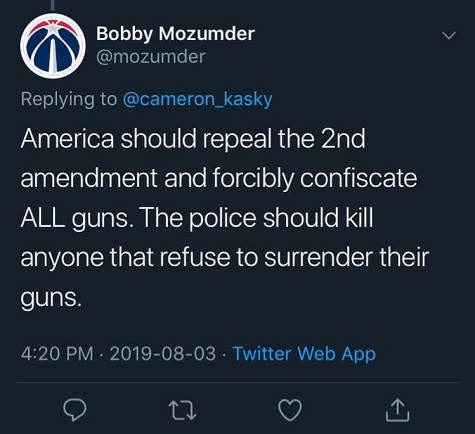Viewport: 475px width, 434px height.
Task: Tap the Wizards logo avatar
Action: click(x=53, y=46)
